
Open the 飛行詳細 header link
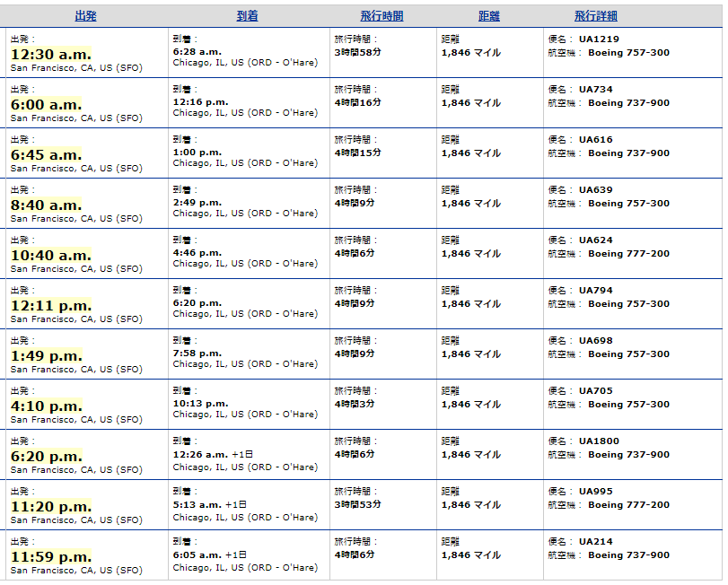(596, 16)
